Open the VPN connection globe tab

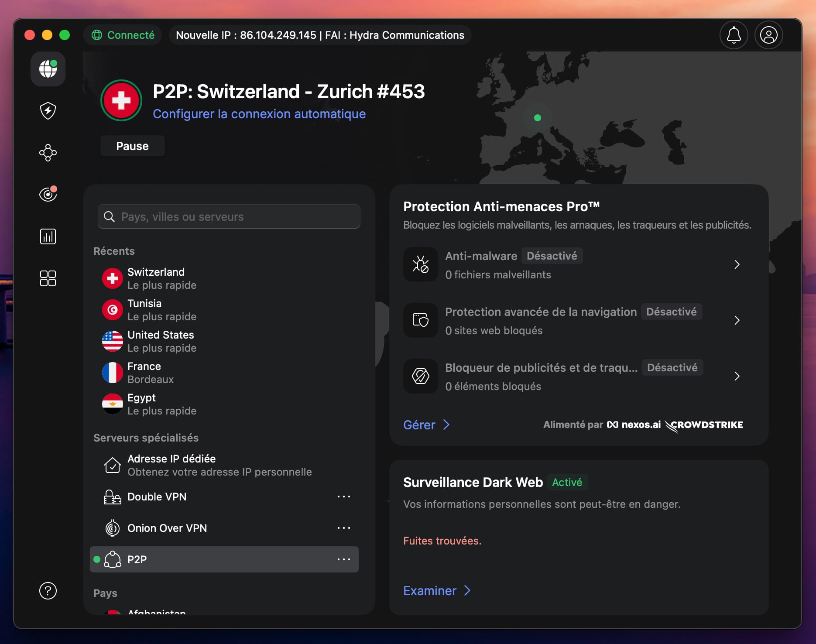(x=48, y=69)
